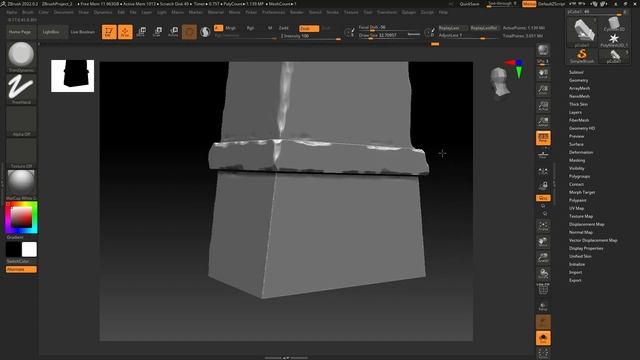Click the Actual size icon
Viewport: 640px width, 360px height.
[543, 105]
